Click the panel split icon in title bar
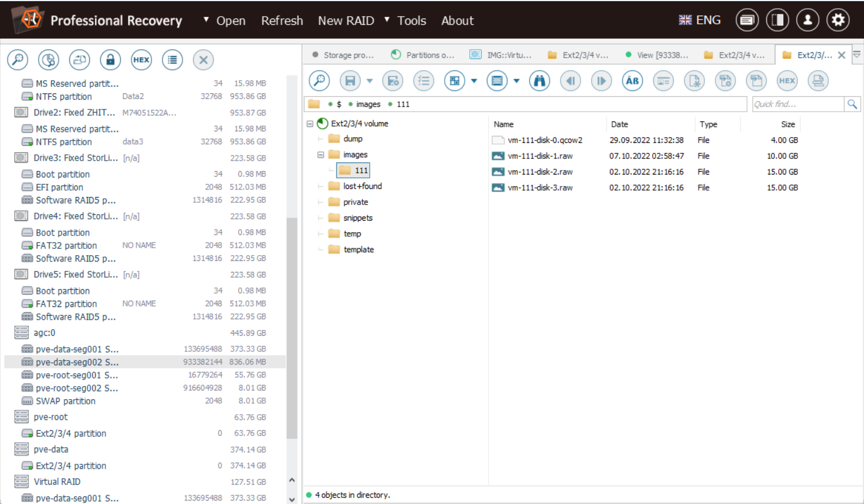Screen dimensions: 864x504 (778, 20)
